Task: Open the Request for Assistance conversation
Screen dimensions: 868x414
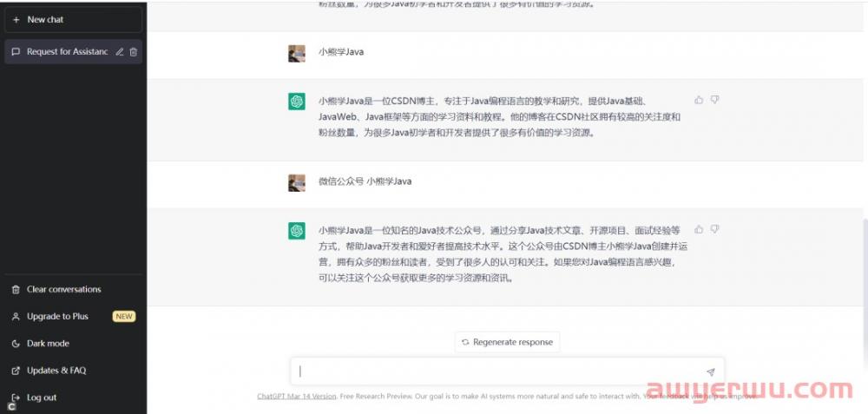Action: [x=73, y=51]
